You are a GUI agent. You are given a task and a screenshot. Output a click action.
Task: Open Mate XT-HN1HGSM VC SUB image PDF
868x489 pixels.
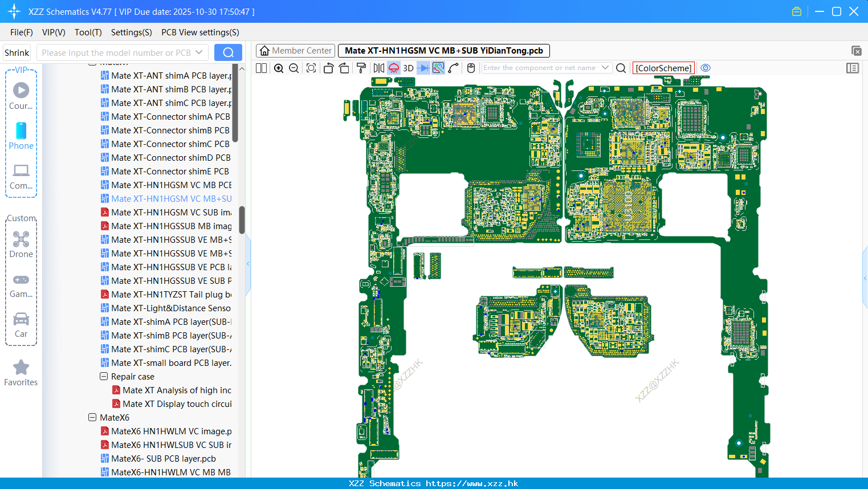point(166,212)
